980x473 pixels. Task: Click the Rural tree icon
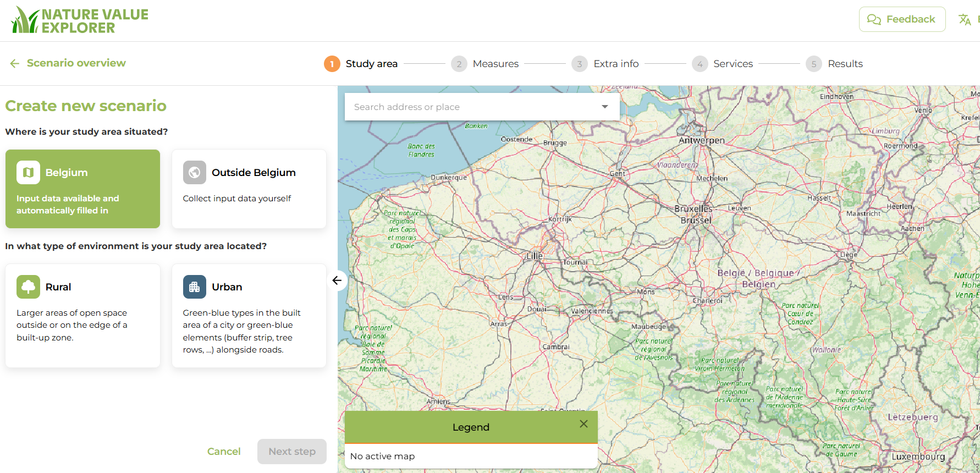28,287
